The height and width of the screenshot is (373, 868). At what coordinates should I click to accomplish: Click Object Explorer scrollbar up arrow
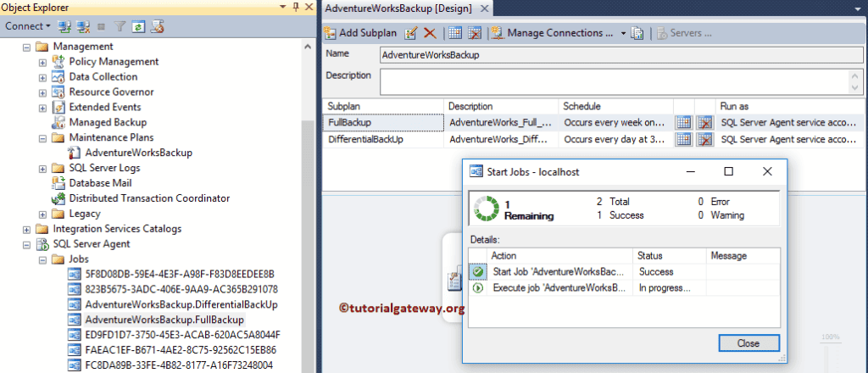pos(309,47)
